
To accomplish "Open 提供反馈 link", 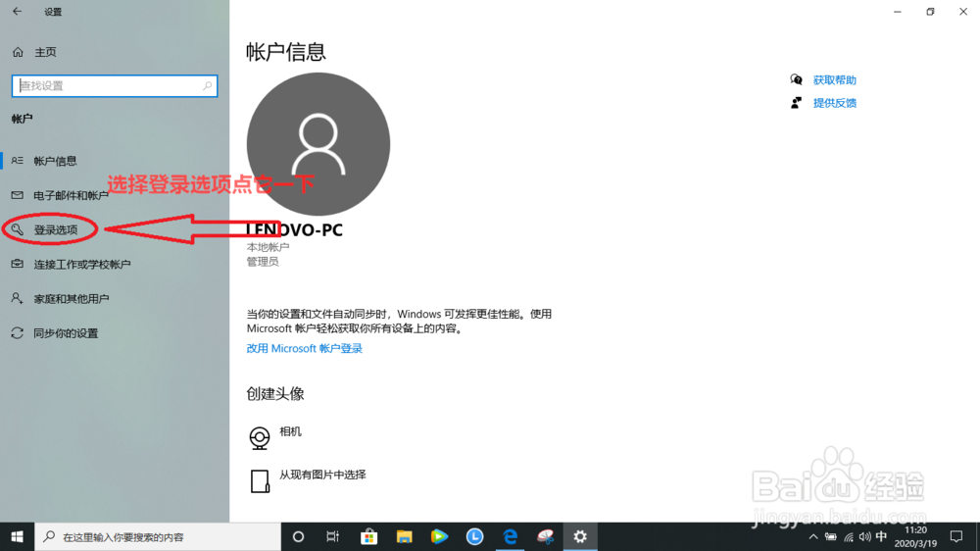I will [834, 103].
